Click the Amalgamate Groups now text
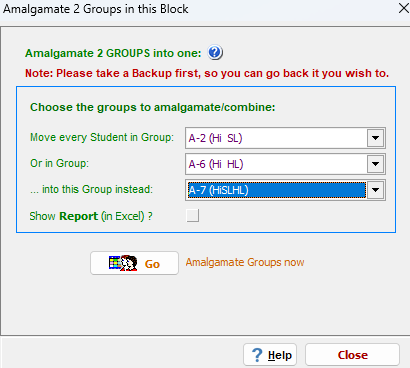 click(245, 262)
